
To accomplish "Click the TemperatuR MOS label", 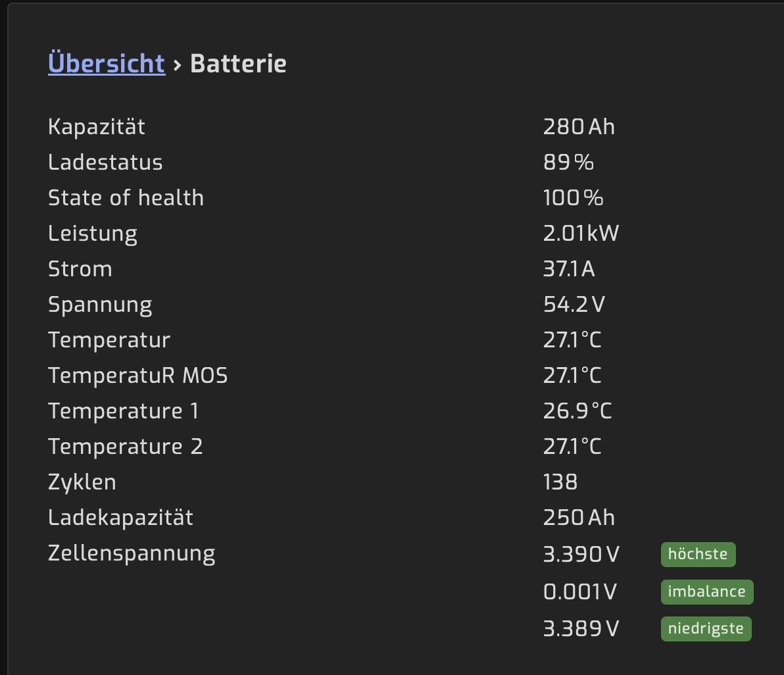I will pyautogui.click(x=137, y=376).
